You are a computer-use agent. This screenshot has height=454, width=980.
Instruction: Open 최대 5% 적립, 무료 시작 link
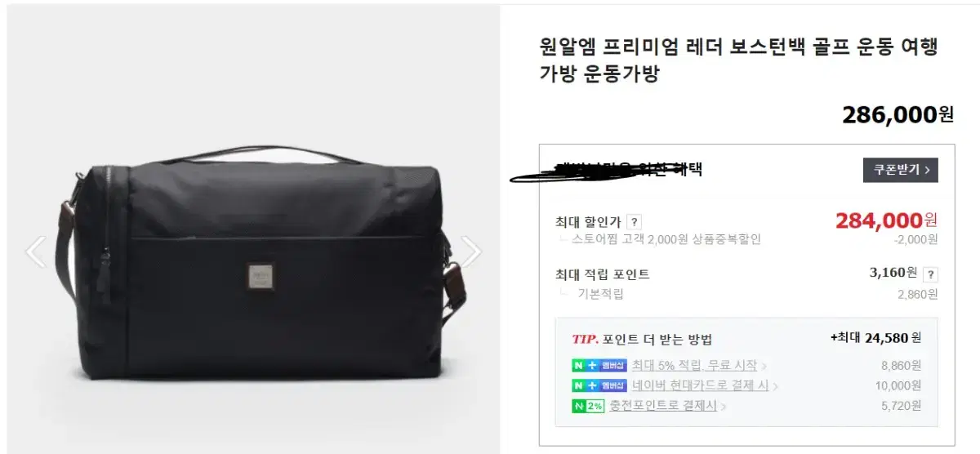coord(694,366)
